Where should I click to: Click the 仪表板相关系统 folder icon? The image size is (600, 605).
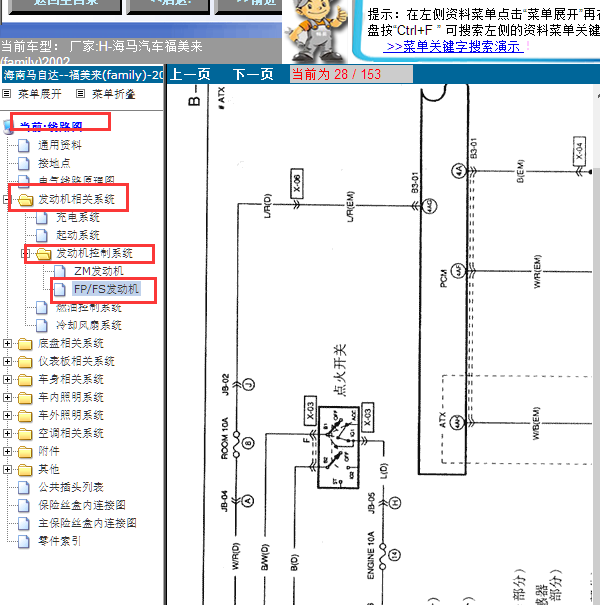click(25, 362)
